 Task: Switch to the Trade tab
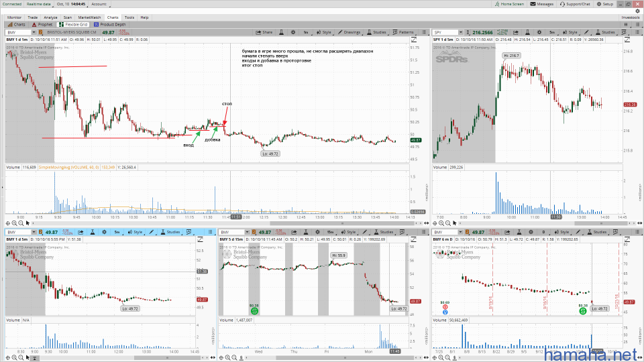(x=32, y=17)
